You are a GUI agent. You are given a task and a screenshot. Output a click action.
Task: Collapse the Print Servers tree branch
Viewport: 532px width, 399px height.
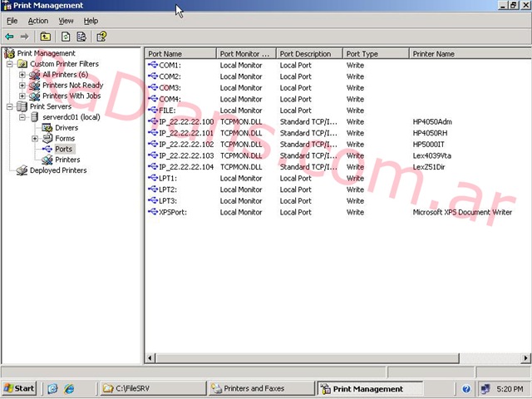coord(10,106)
